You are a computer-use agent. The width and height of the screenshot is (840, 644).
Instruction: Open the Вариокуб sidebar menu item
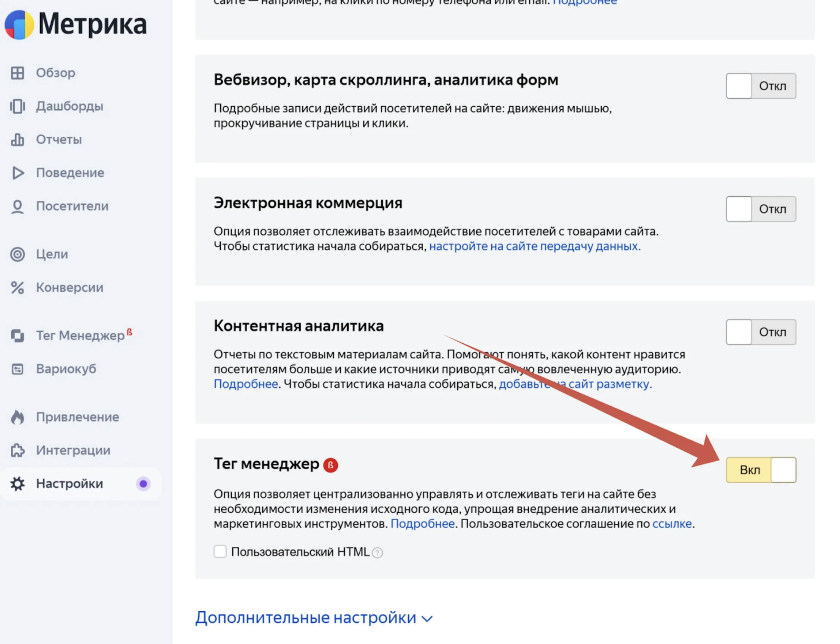(x=66, y=369)
